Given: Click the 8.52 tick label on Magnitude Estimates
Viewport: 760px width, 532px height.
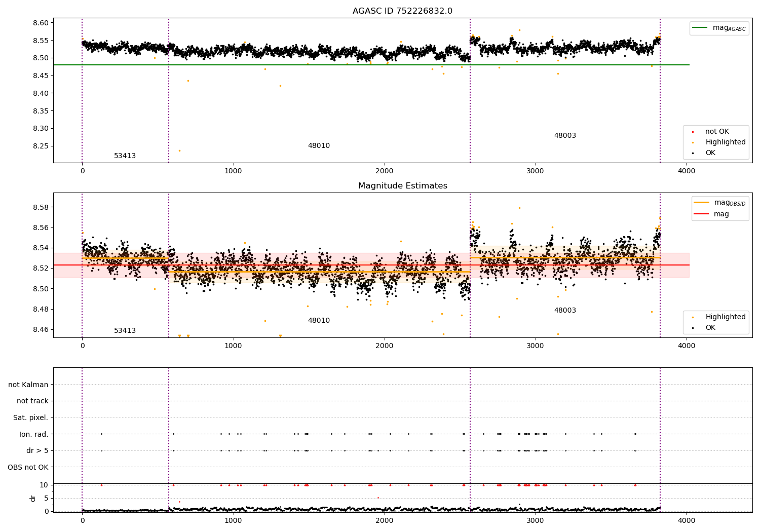Looking at the screenshot, I should click(40, 268).
